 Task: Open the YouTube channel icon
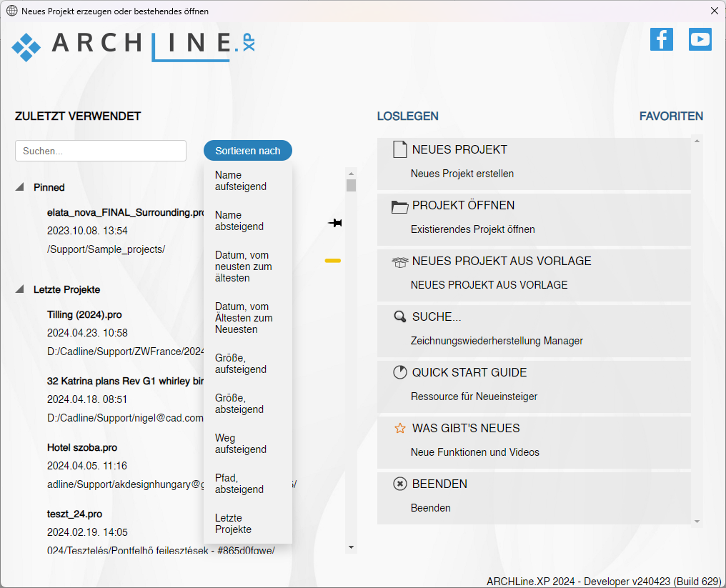(700, 39)
